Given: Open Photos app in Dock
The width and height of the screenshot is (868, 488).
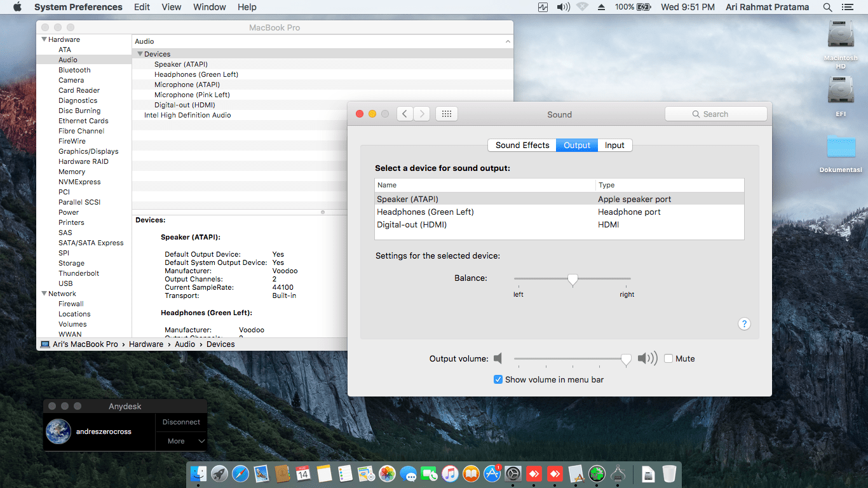Looking at the screenshot, I should (x=387, y=473).
